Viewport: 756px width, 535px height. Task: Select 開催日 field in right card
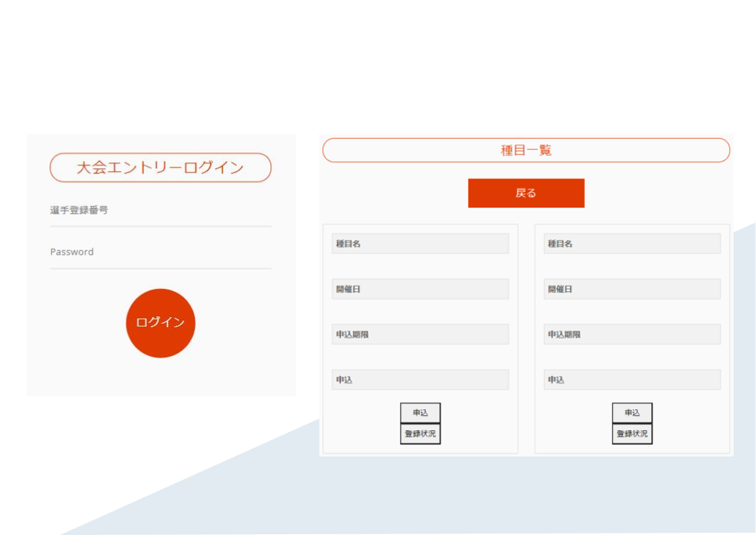click(632, 289)
